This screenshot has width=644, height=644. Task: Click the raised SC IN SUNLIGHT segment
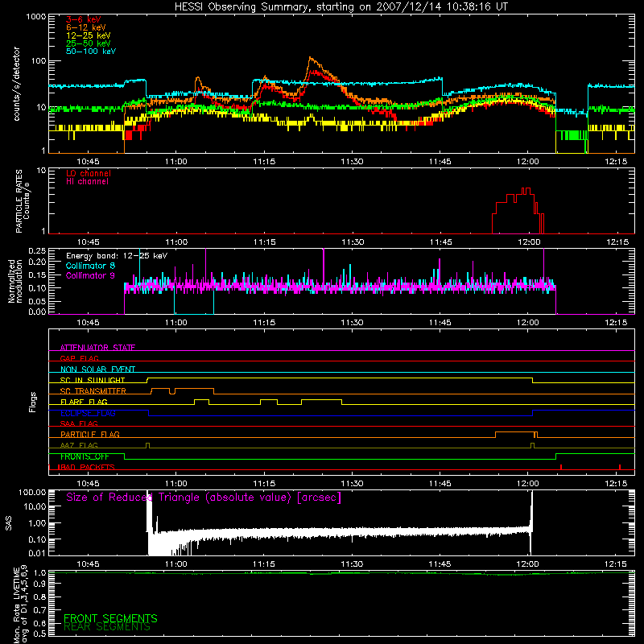pyautogui.click(x=340, y=378)
